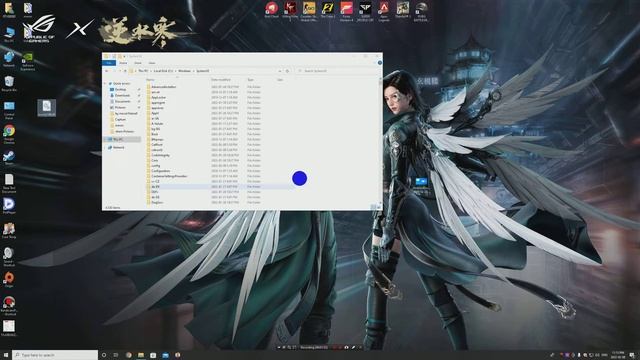
Task: Launch The Crew 2 shortcut
Action: coord(328,10)
